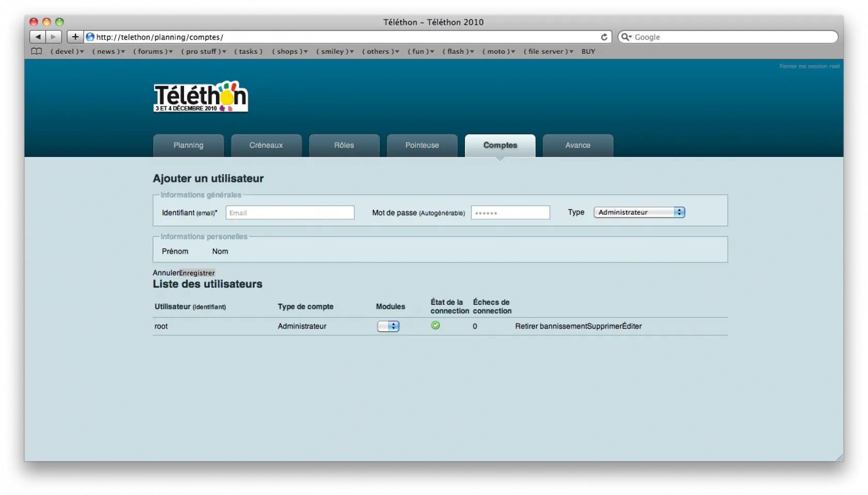This screenshot has width=868, height=495.
Task: Click the Identifiant email input field
Action: click(290, 213)
